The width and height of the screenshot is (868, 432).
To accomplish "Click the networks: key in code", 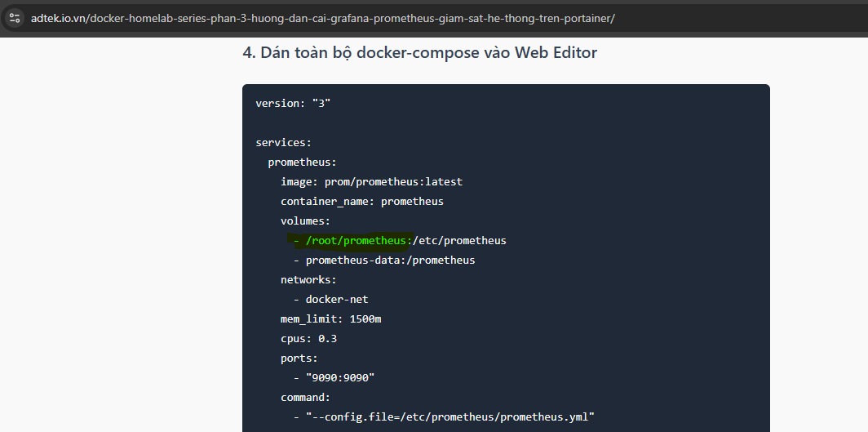I will pyautogui.click(x=308, y=279).
